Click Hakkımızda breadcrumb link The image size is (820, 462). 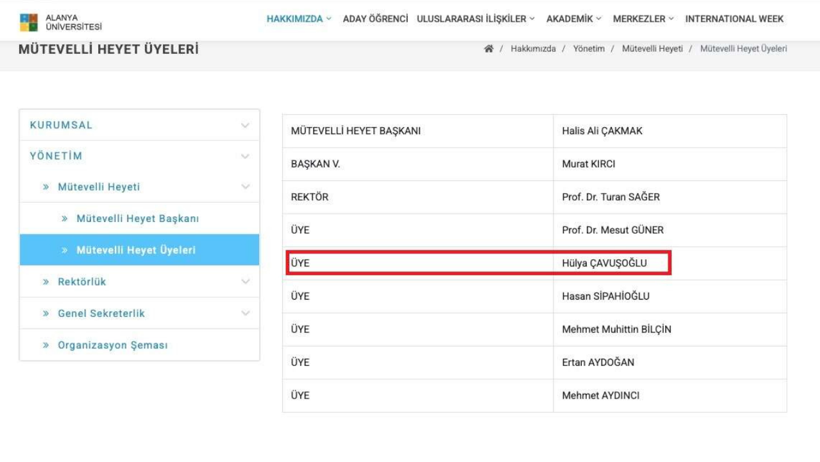coord(533,49)
